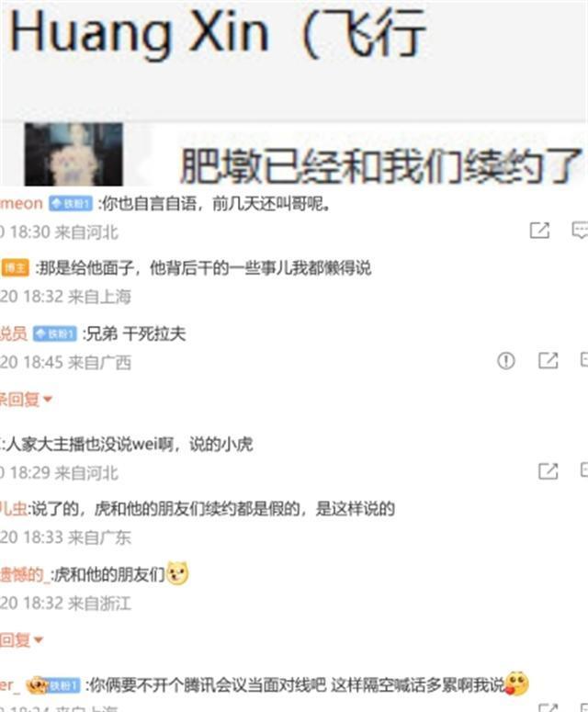Click the 肥墩已经和我们续约了 message text

380,164
